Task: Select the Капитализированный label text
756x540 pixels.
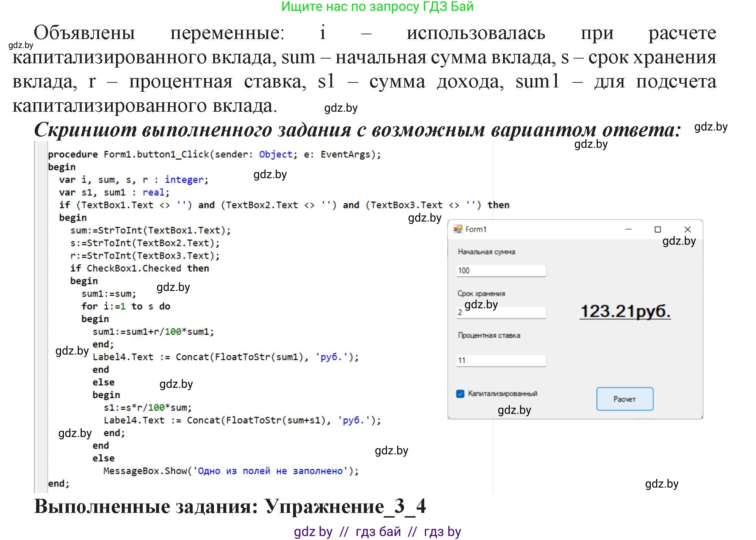Action: [502, 394]
